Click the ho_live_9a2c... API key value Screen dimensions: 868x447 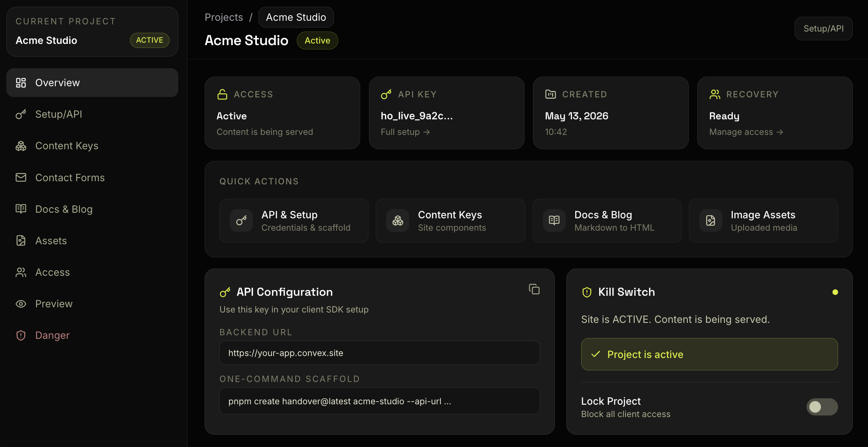(x=417, y=116)
